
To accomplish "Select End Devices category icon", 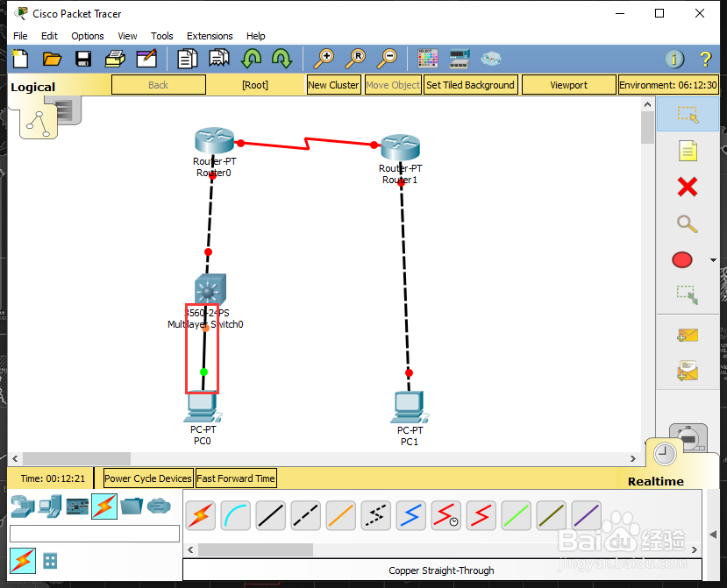I will click(x=50, y=506).
